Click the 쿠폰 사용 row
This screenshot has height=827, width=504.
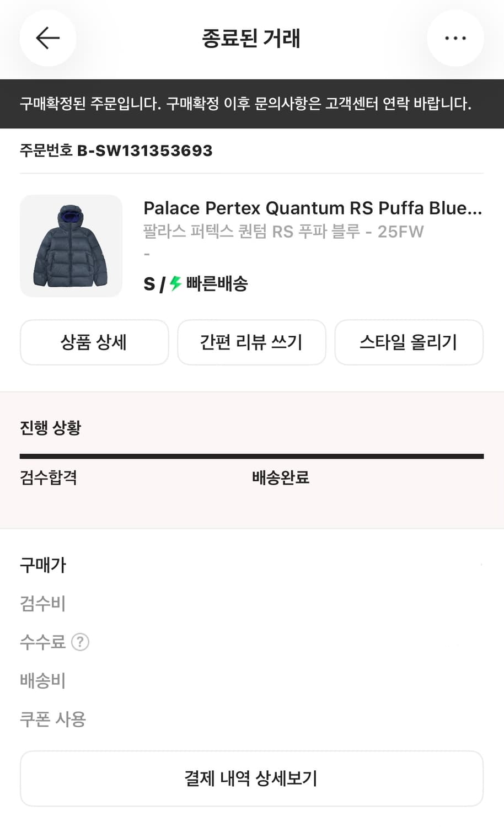coord(52,719)
